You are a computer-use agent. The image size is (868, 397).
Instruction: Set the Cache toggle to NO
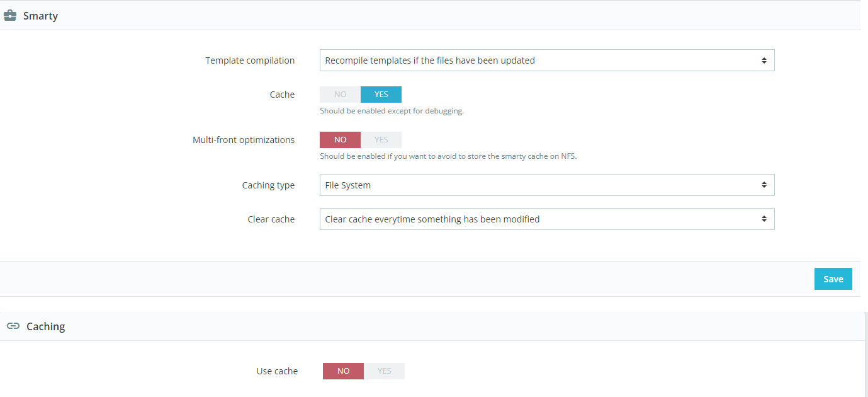340,95
